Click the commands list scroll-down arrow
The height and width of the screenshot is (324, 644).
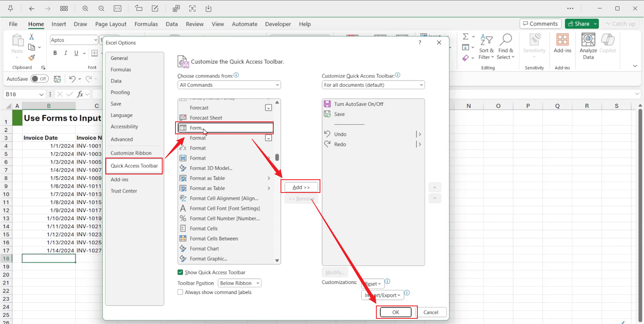pos(277,260)
